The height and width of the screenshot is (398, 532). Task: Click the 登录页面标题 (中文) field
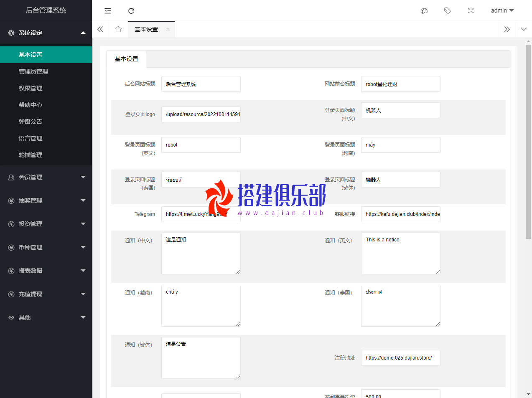401,110
